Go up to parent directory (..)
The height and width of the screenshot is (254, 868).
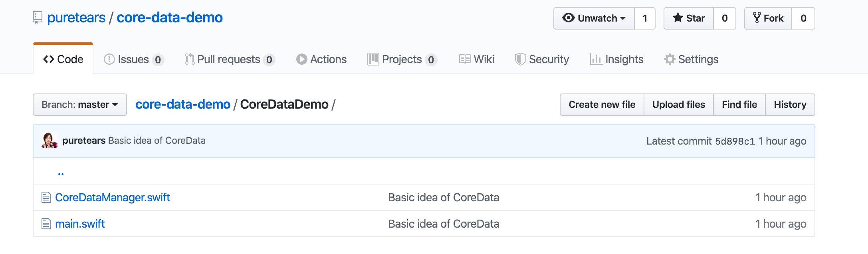click(61, 173)
